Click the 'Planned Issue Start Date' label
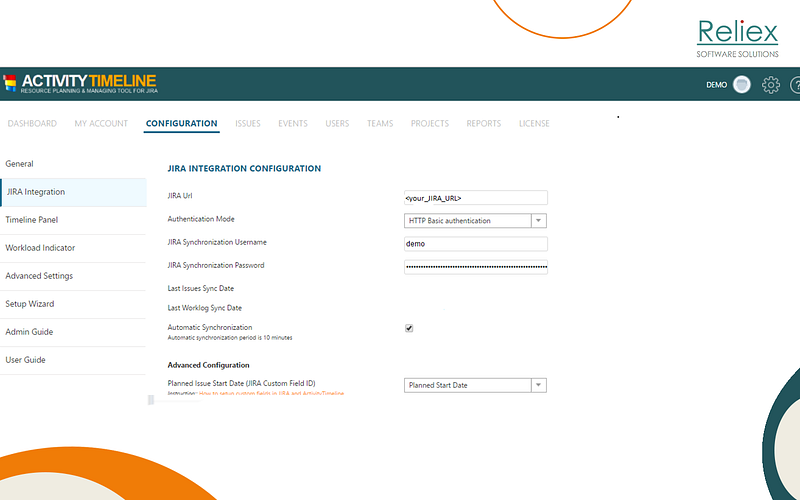 (x=241, y=383)
